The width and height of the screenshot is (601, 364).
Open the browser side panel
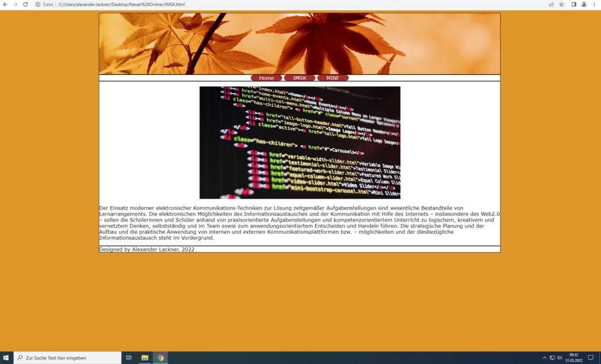click(x=573, y=4)
